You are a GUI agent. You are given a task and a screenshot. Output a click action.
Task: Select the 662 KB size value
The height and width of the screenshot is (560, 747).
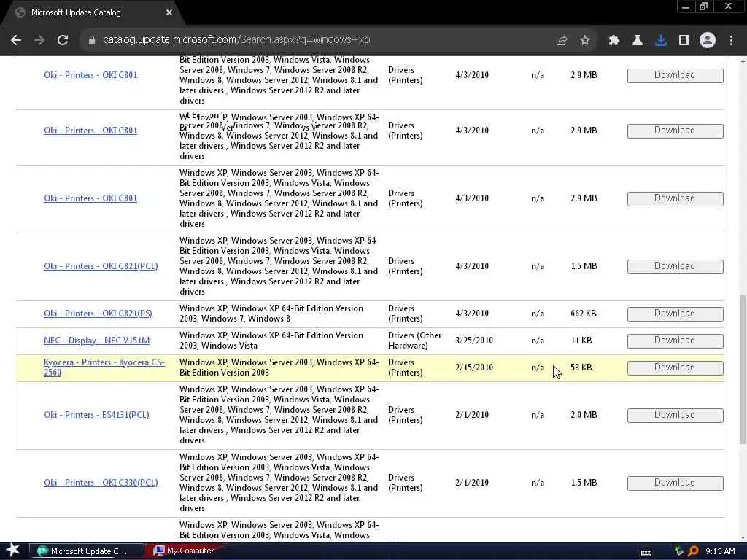pos(583,314)
